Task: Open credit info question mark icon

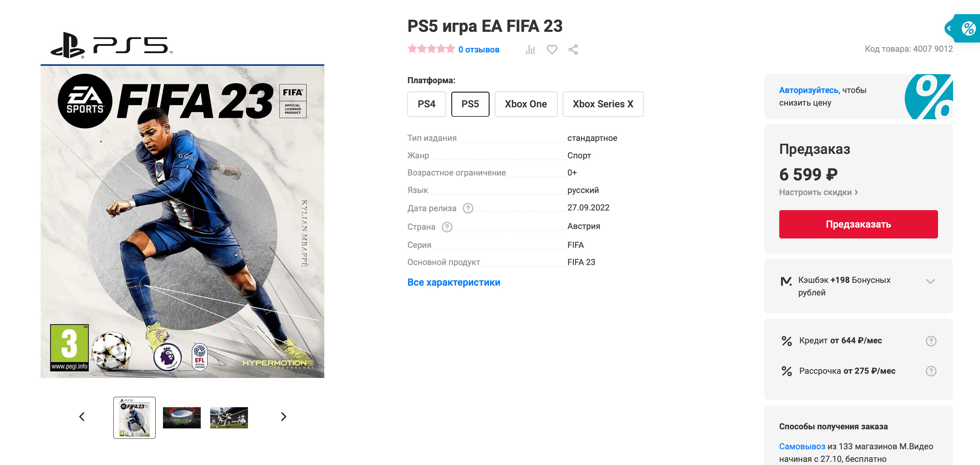Action: (931, 341)
